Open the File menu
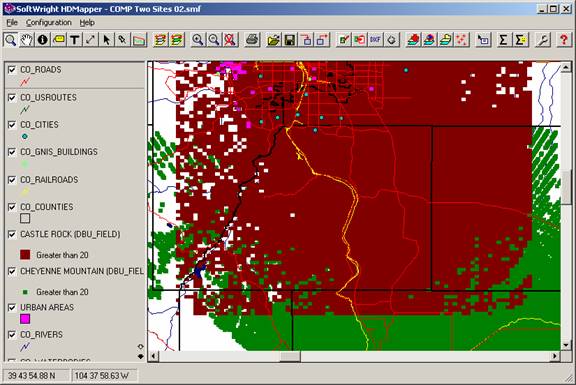Viewport: 576px width, 385px height. pyautogui.click(x=12, y=22)
